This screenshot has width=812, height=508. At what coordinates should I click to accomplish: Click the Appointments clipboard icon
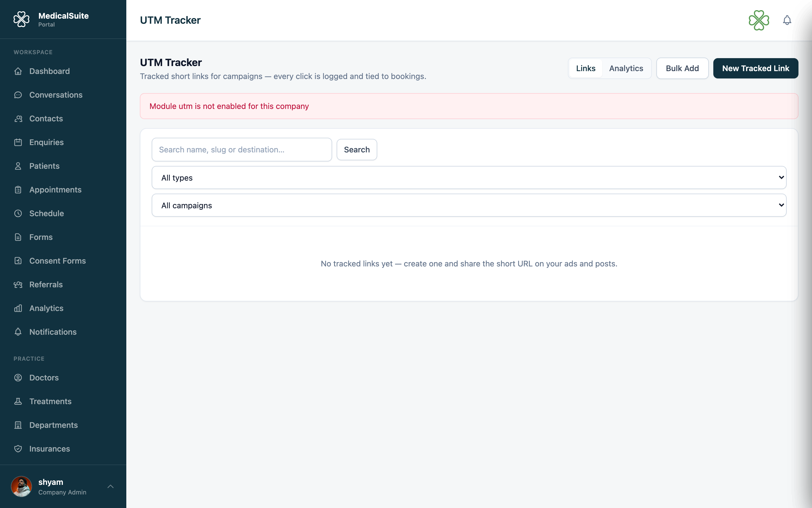point(18,190)
